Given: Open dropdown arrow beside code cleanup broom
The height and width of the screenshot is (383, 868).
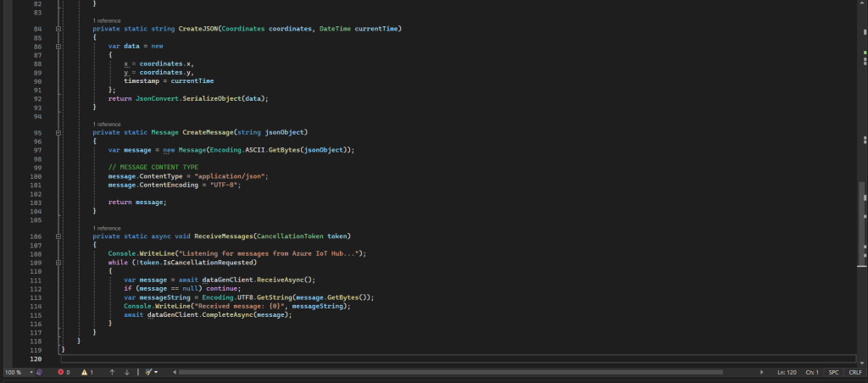Looking at the screenshot, I should pyautogui.click(x=156, y=372).
